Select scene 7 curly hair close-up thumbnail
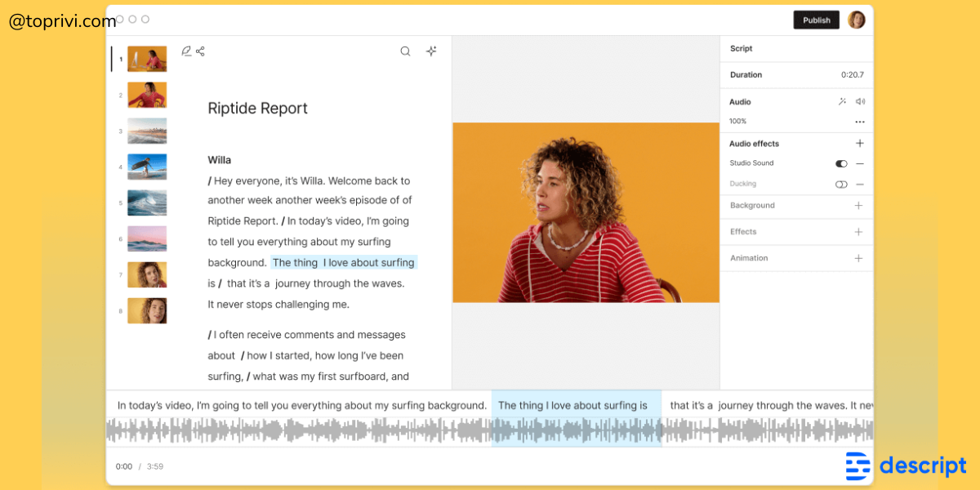 tap(147, 274)
